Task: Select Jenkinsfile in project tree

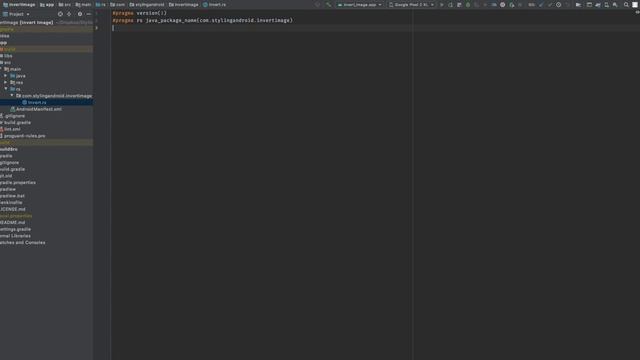Action: click(11, 203)
